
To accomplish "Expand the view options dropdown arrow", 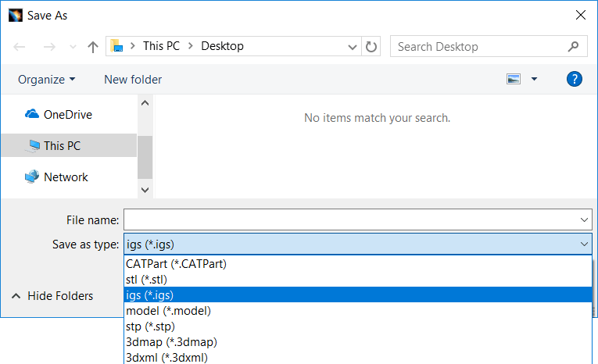I will tap(535, 79).
